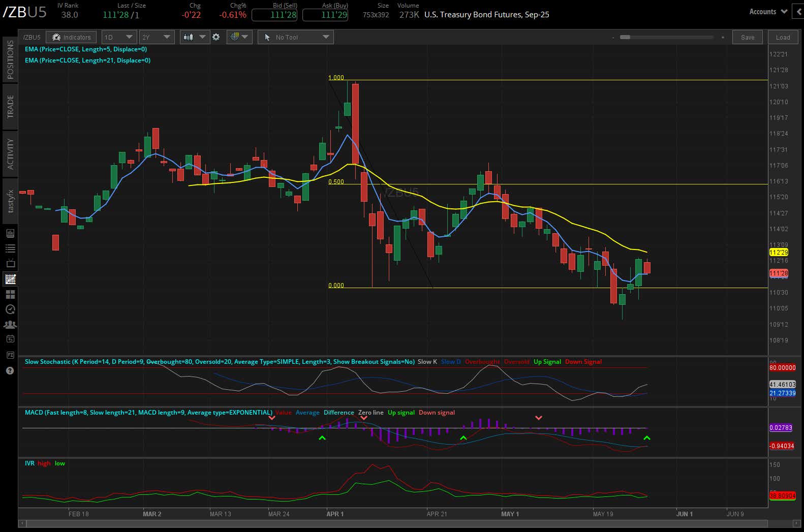Open the FX sidebar icon
Screen dimensions: 804x532
pyautogui.click(x=10, y=355)
